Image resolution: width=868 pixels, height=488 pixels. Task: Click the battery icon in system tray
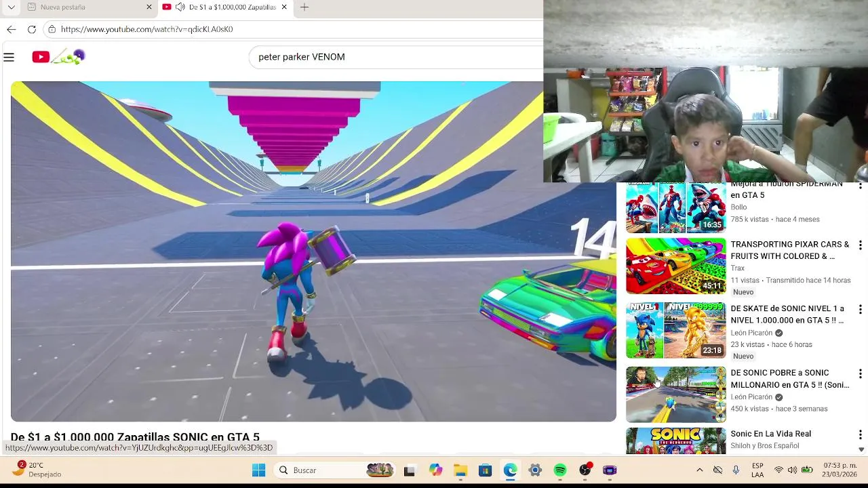(x=807, y=470)
